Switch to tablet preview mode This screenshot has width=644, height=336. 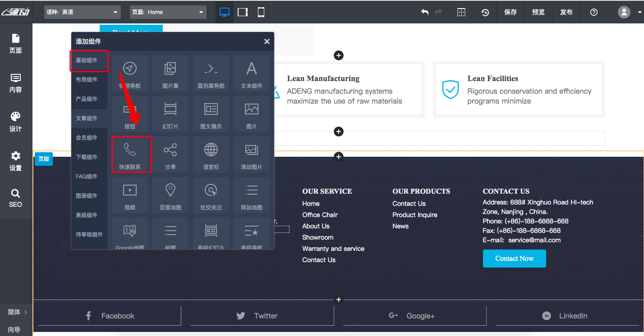[243, 12]
